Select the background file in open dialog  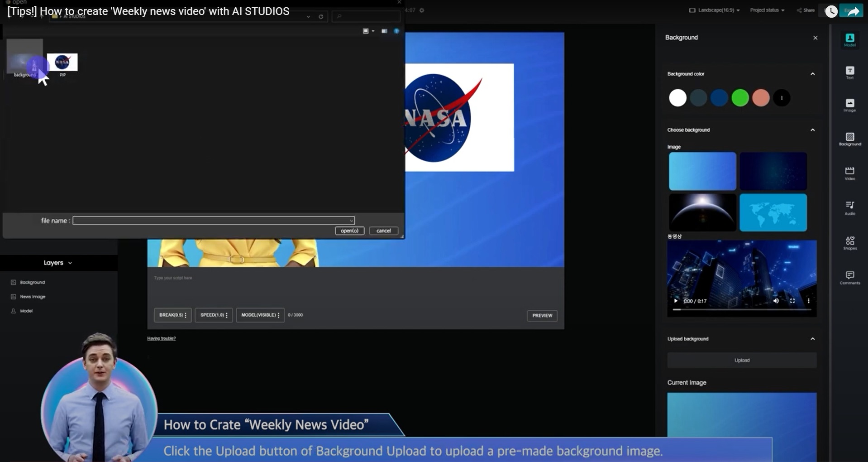24,59
